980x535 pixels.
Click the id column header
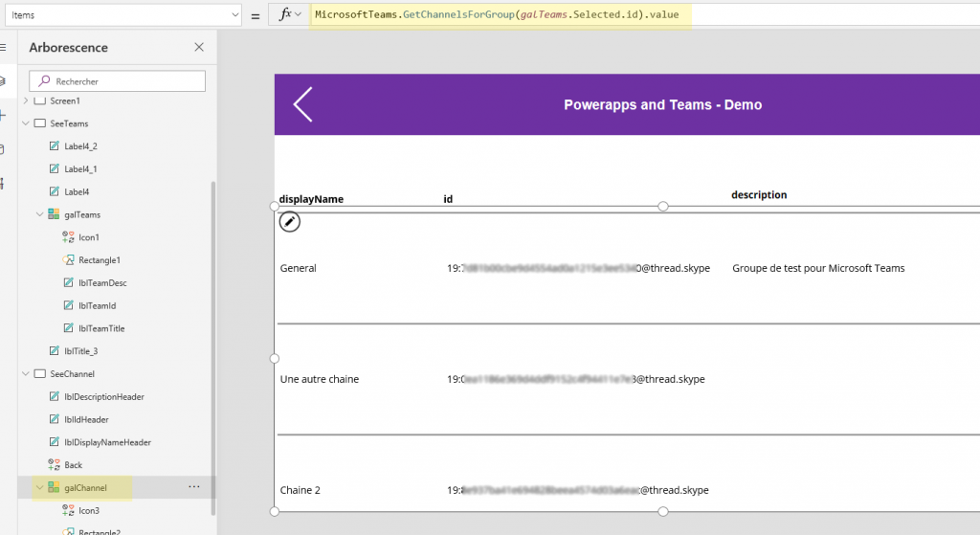pos(448,199)
